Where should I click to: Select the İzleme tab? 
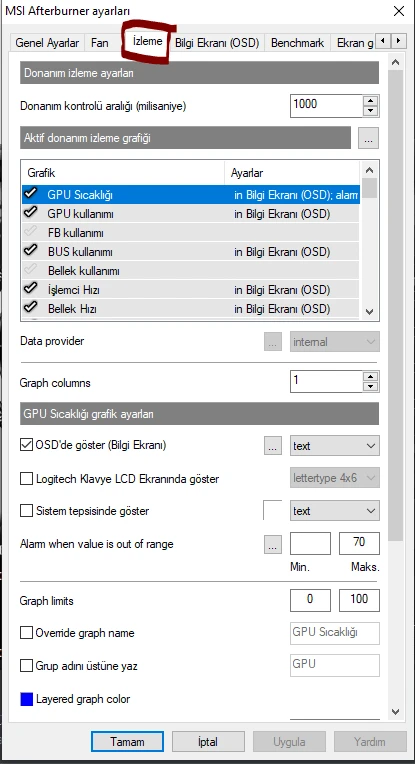point(147,41)
